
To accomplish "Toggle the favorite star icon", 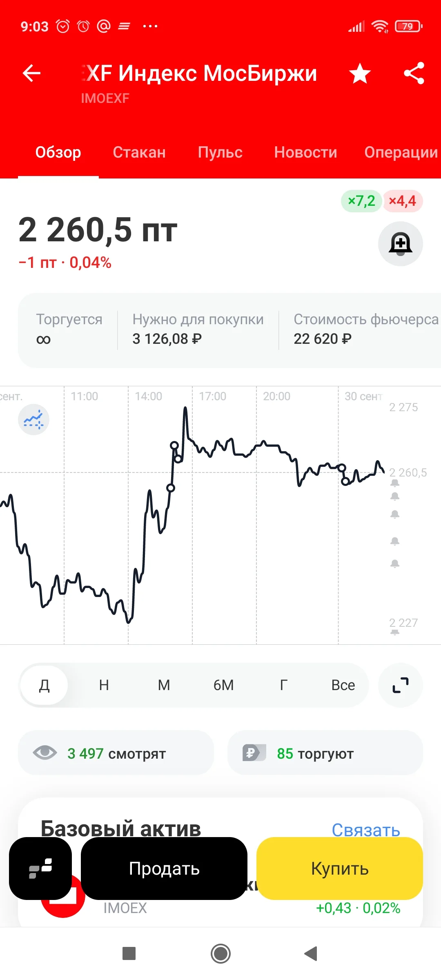I will (x=360, y=73).
